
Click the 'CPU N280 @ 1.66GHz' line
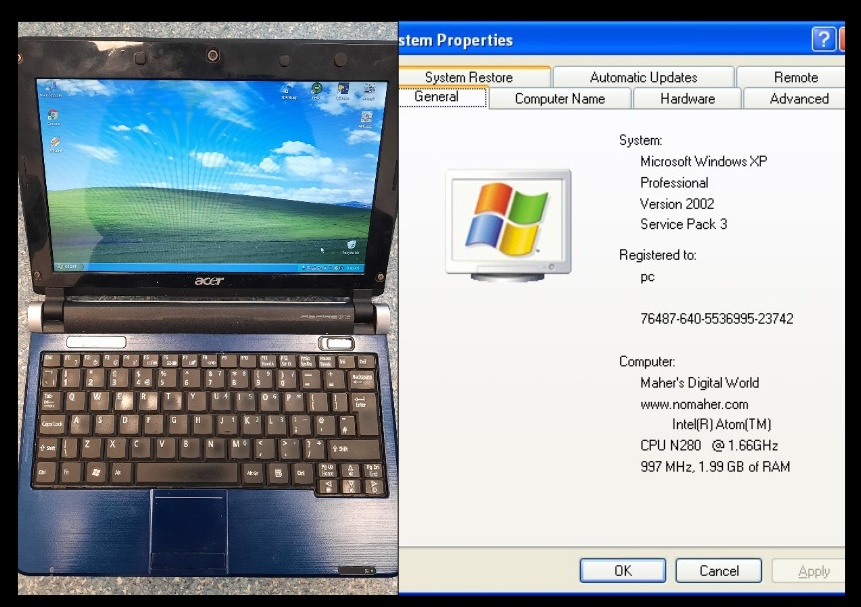point(709,445)
